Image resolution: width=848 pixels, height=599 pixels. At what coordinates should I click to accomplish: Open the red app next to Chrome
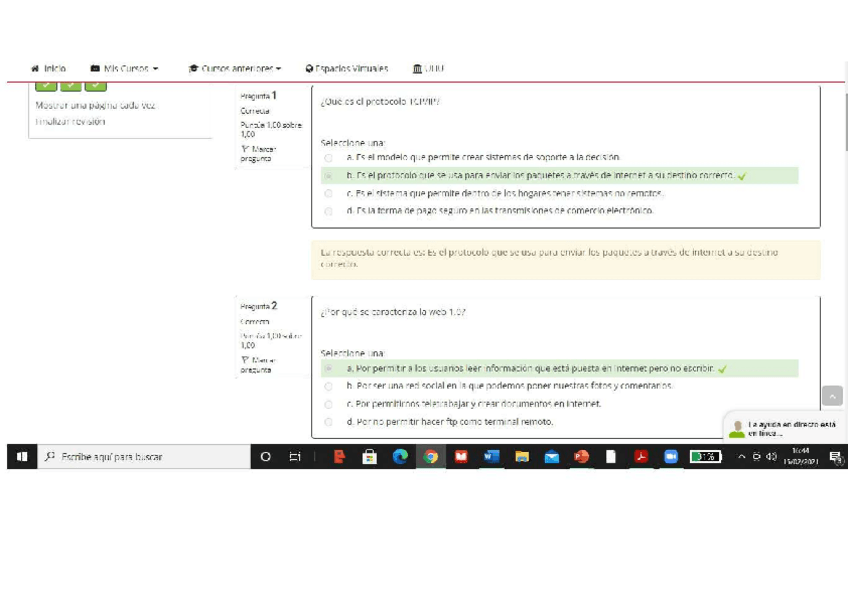tap(461, 457)
